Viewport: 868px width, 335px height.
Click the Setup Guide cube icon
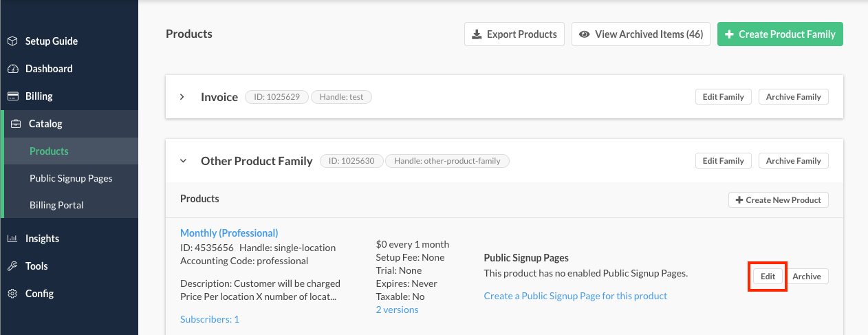click(12, 41)
